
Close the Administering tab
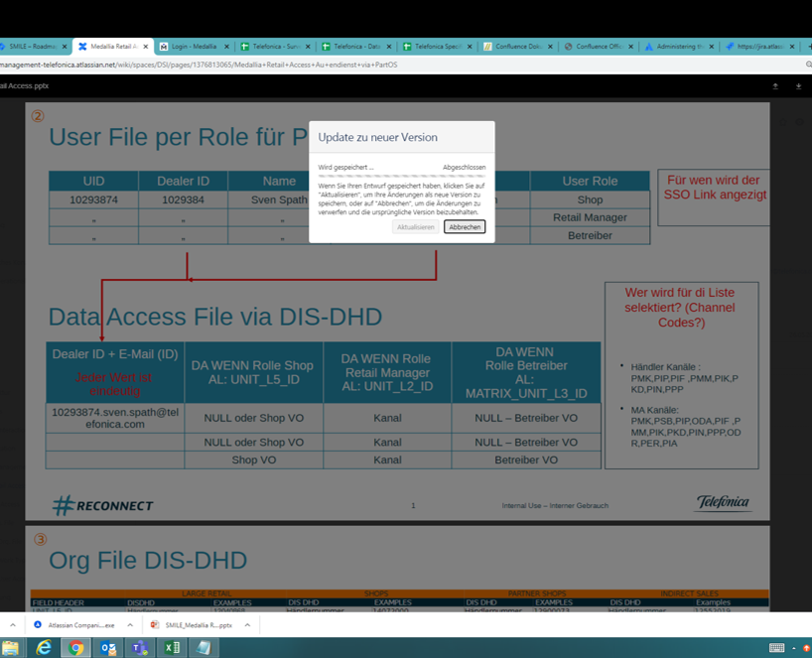point(712,47)
